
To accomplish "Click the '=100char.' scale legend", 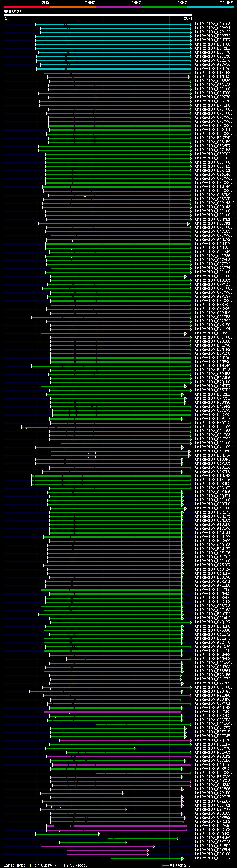I will coord(176,865).
